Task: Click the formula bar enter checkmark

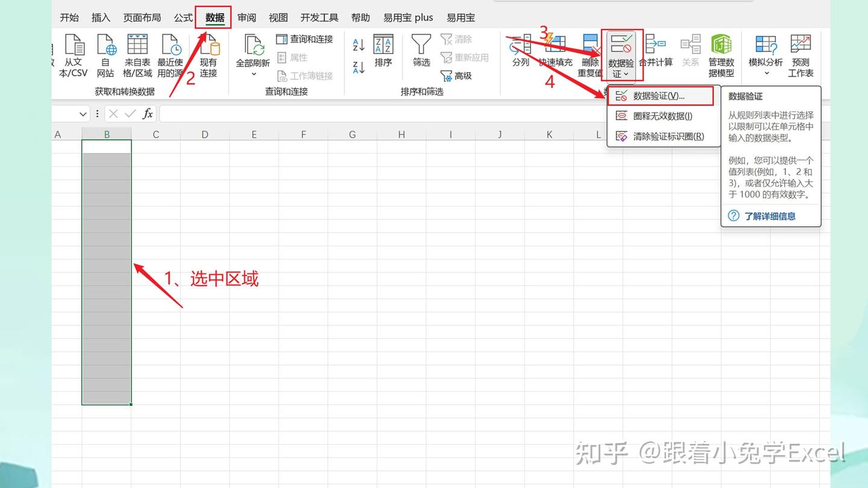Action: pyautogui.click(x=130, y=114)
